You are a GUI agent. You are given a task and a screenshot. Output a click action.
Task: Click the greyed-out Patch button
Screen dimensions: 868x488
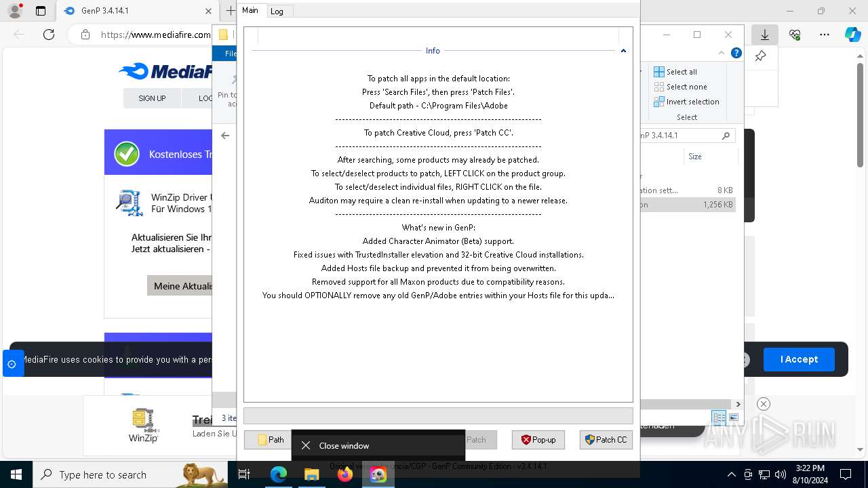480,440
